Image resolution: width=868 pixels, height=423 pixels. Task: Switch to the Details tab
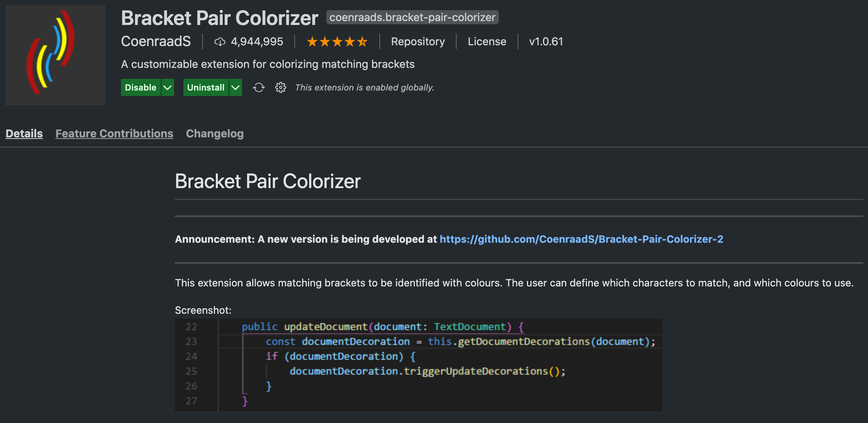click(x=24, y=133)
